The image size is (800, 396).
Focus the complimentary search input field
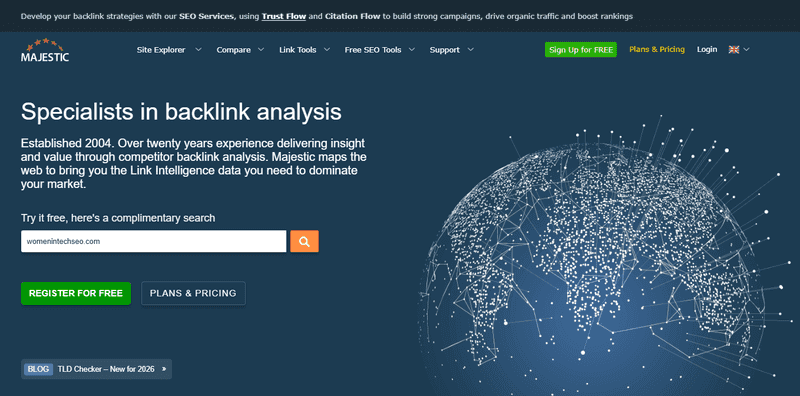point(154,241)
